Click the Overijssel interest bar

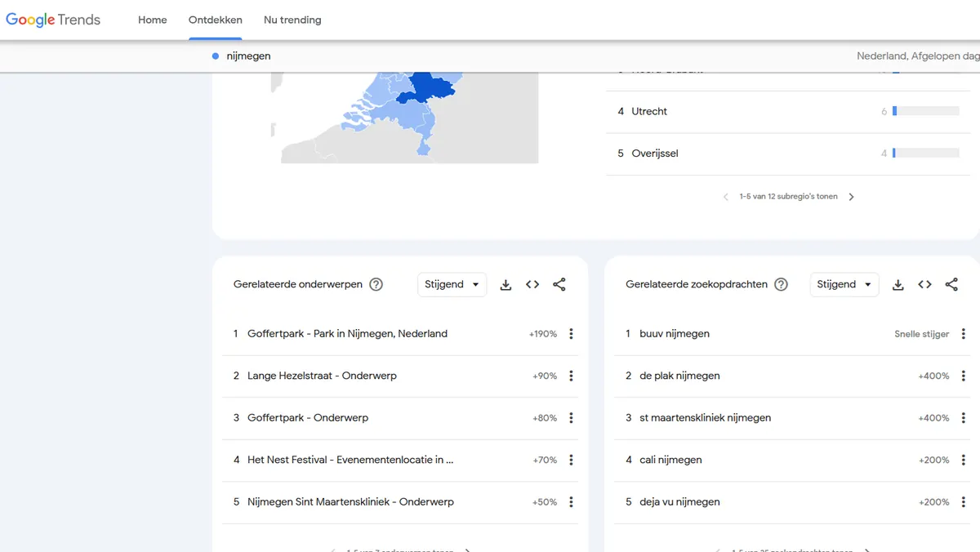[x=926, y=154]
